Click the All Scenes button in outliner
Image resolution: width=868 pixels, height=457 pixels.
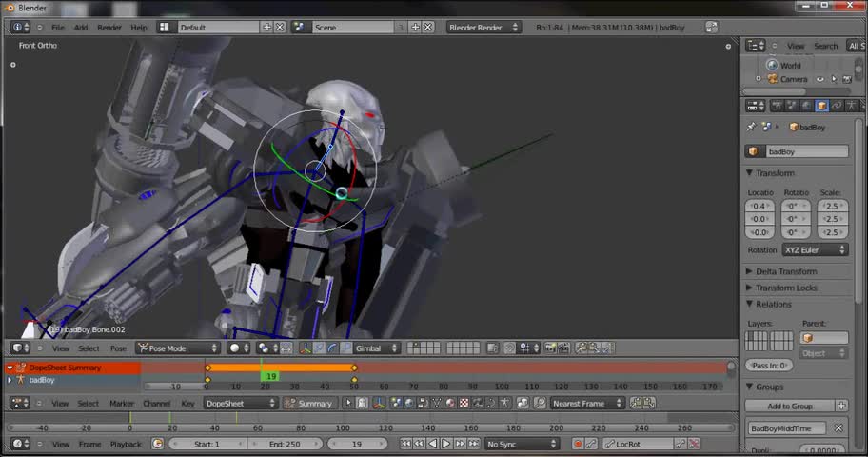(x=857, y=46)
